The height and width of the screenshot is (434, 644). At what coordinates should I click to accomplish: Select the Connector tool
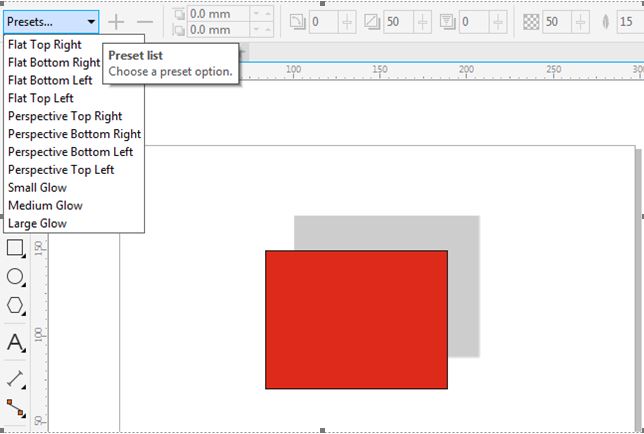click(x=16, y=408)
